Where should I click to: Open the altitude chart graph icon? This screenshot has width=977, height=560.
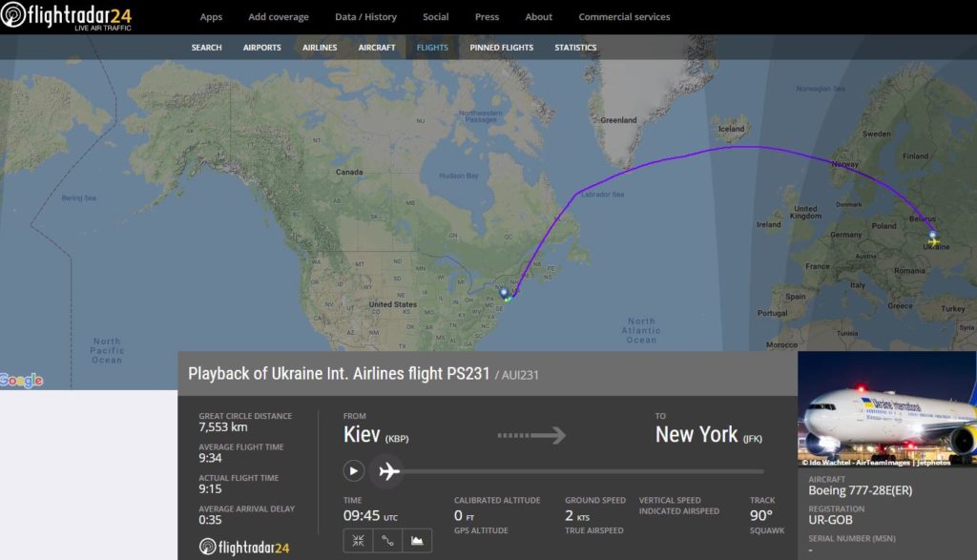[417, 541]
